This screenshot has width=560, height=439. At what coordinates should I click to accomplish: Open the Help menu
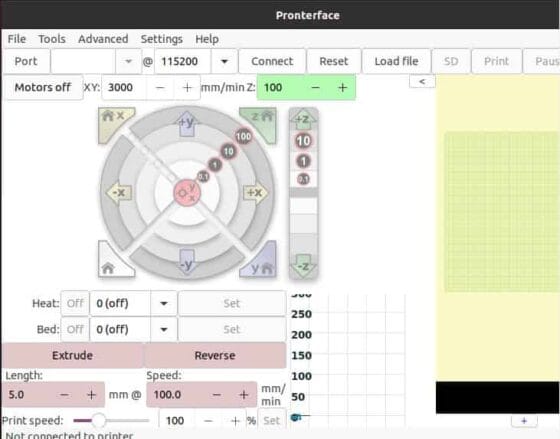(x=207, y=39)
